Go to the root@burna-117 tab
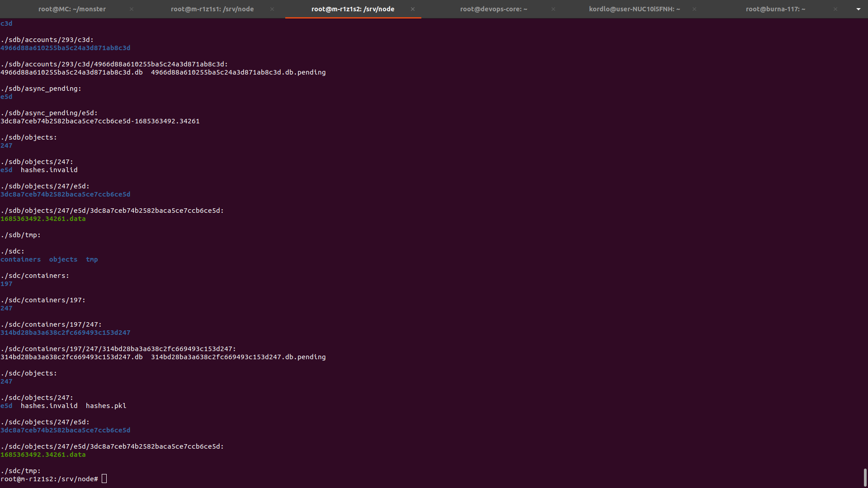868x488 pixels. pyautogui.click(x=775, y=9)
